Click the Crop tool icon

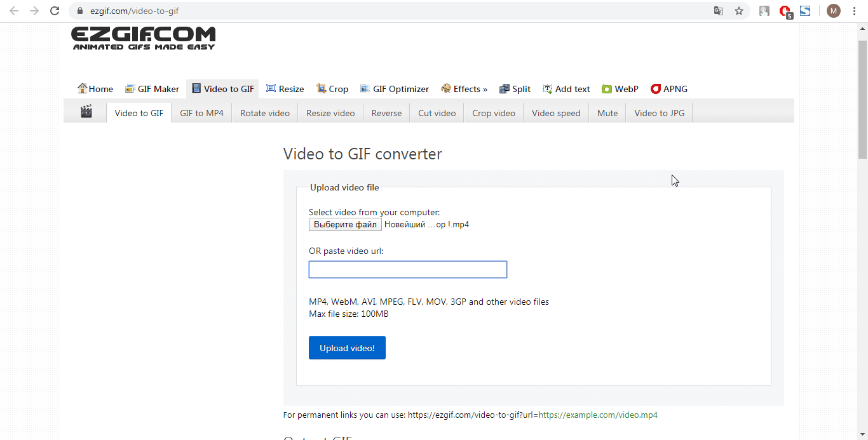[x=322, y=89]
